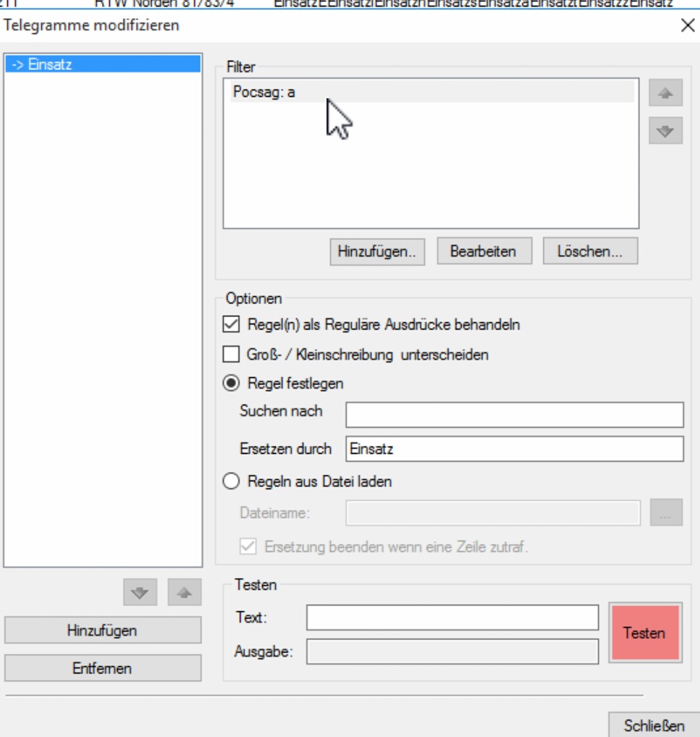The image size is (700, 737).
Task: Select the 'Pocsag: a' filter entry
Action: [x=431, y=92]
